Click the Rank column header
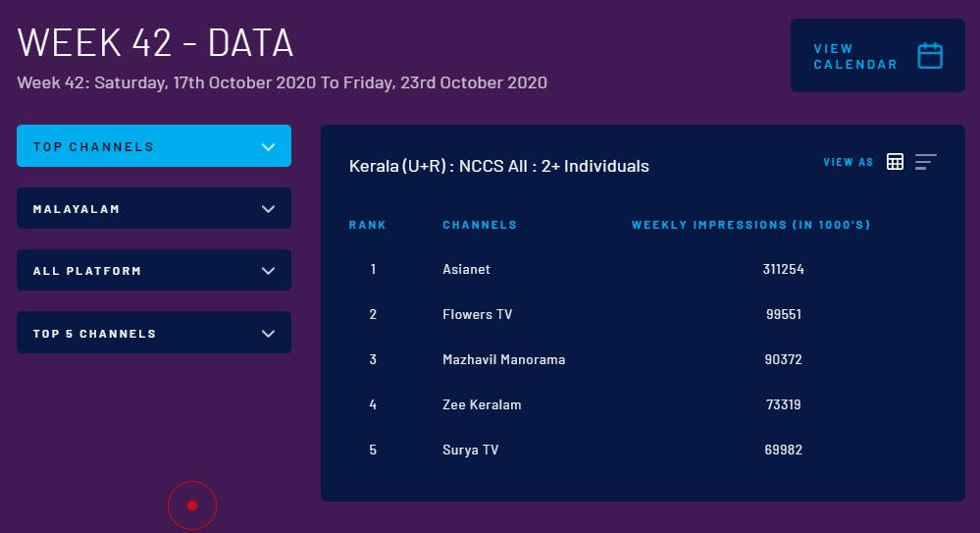 tap(367, 225)
